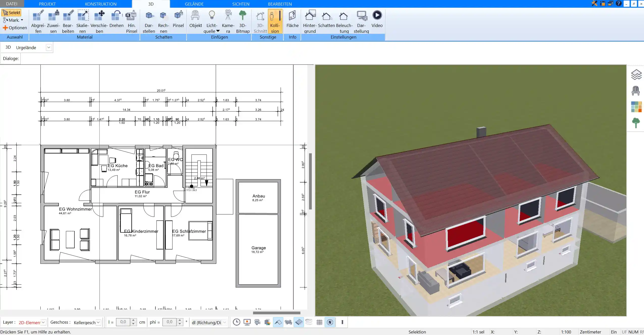The image size is (644, 335).
Task: Select the Verschieben material tool
Action: point(99,21)
